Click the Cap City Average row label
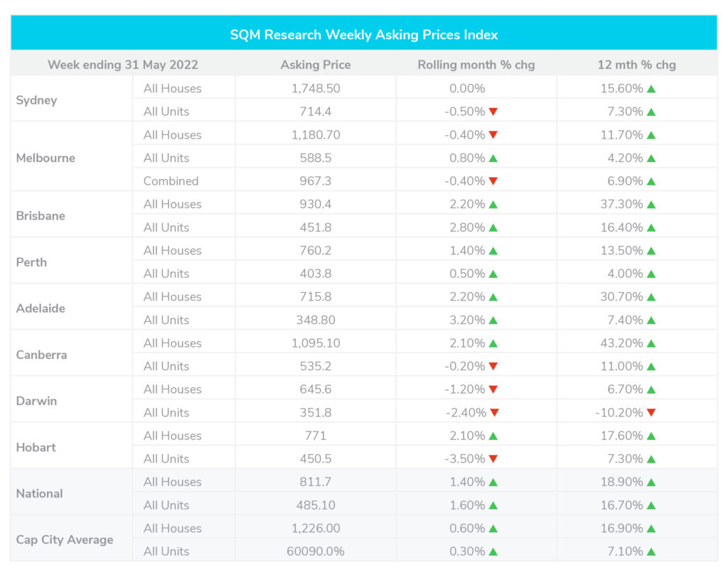The image size is (728, 575). pos(65,539)
